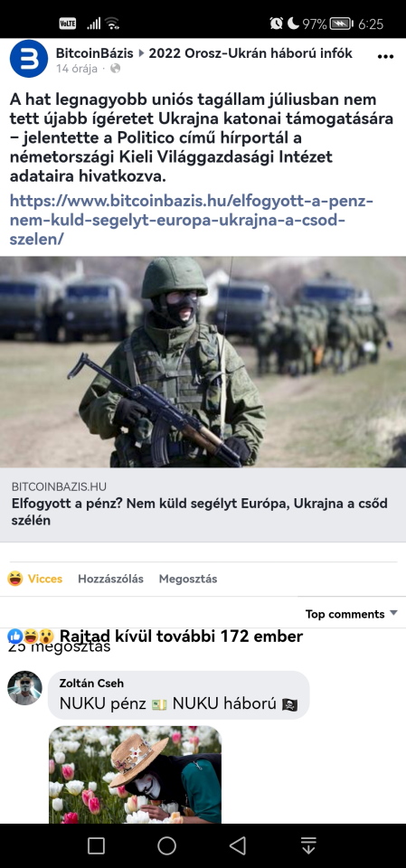Open the BitcoinBázis page avatar logo
406x868 pixels.
tap(29, 59)
